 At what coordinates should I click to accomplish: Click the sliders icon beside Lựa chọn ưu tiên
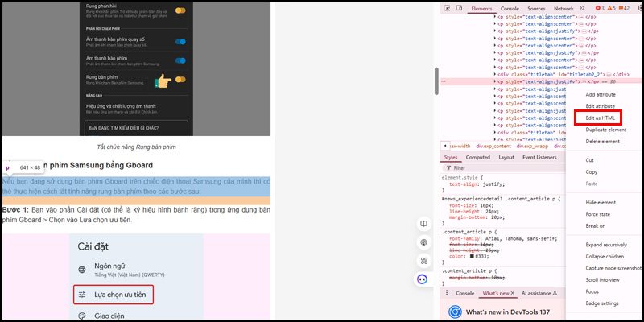pos(82,295)
